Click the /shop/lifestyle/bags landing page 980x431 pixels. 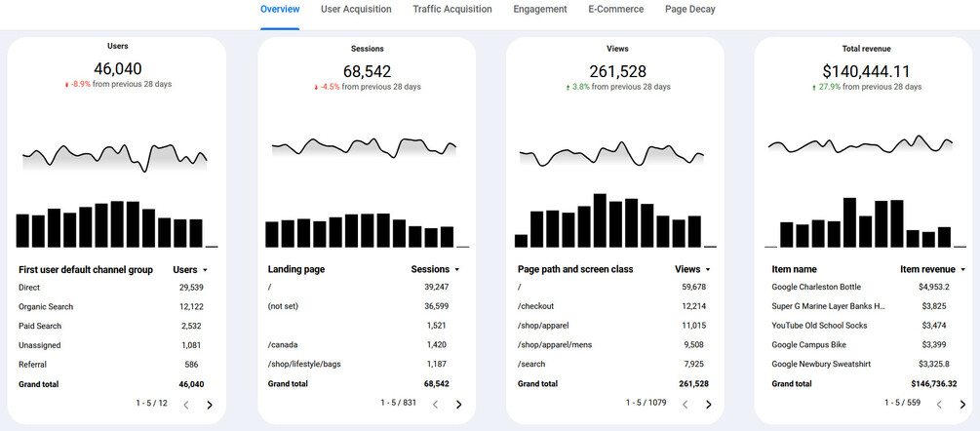pyautogui.click(x=304, y=364)
